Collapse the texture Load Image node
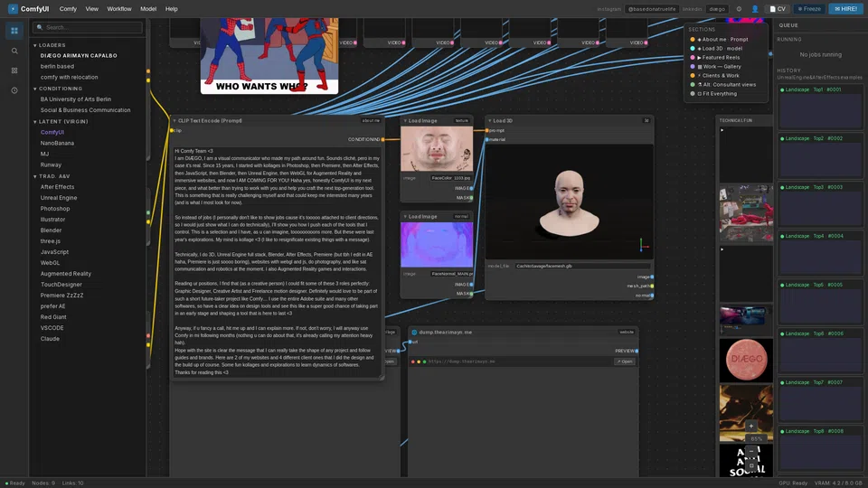Viewport: 868px width, 488px height. (x=405, y=120)
